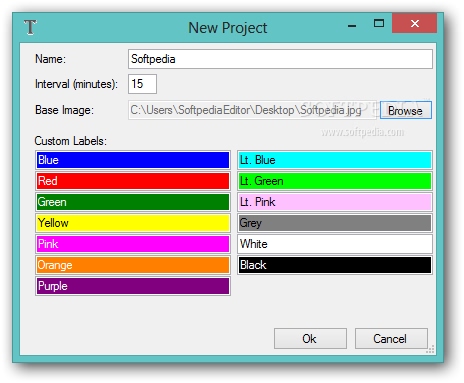This screenshot has height=383, width=464.
Task: Click the Base Image path field
Action: (x=252, y=110)
